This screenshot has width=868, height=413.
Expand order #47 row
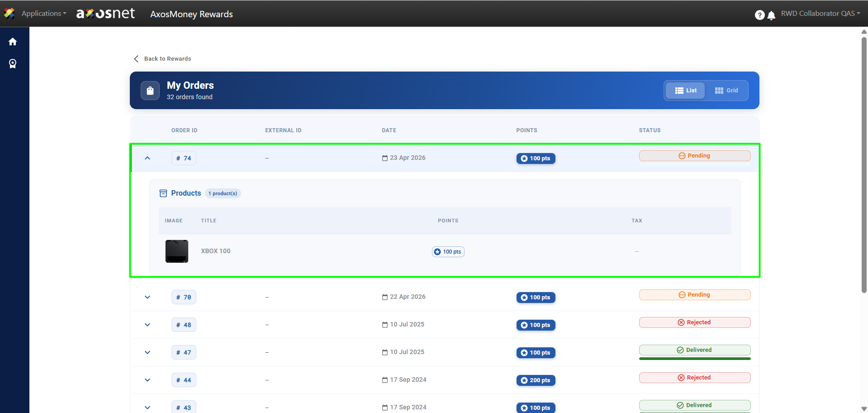coord(147,353)
